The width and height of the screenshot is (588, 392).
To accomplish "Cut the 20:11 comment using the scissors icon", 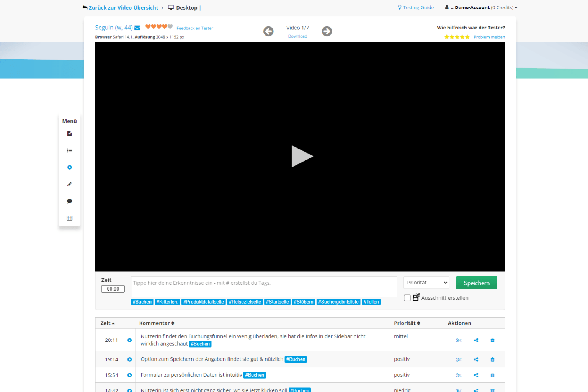I will (459, 340).
